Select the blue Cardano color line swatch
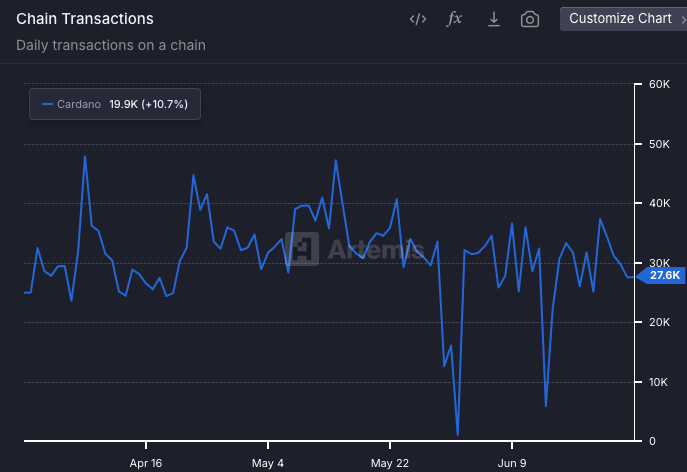The width and height of the screenshot is (687, 472). [47, 104]
